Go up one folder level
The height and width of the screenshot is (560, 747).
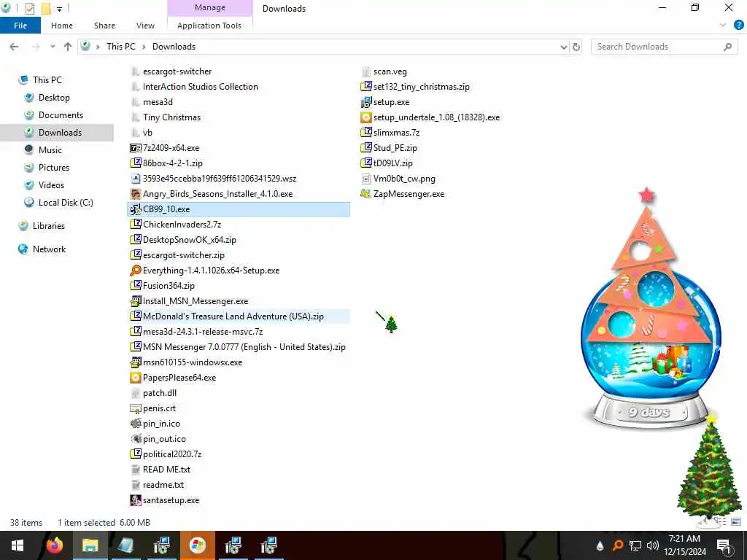click(68, 47)
